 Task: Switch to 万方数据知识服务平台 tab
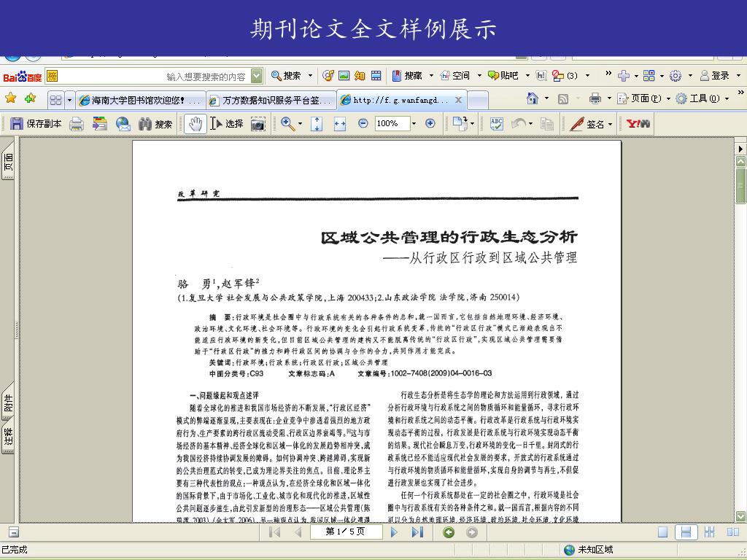271,100
